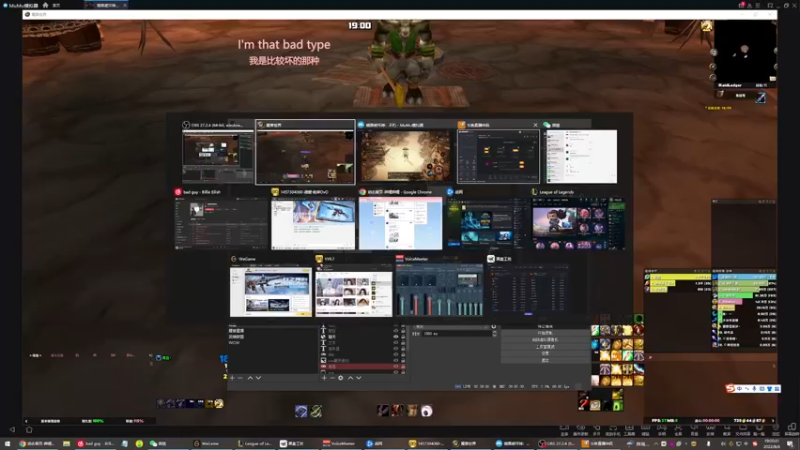
Task: Open the WeGame window thumbnail
Action: click(270, 290)
